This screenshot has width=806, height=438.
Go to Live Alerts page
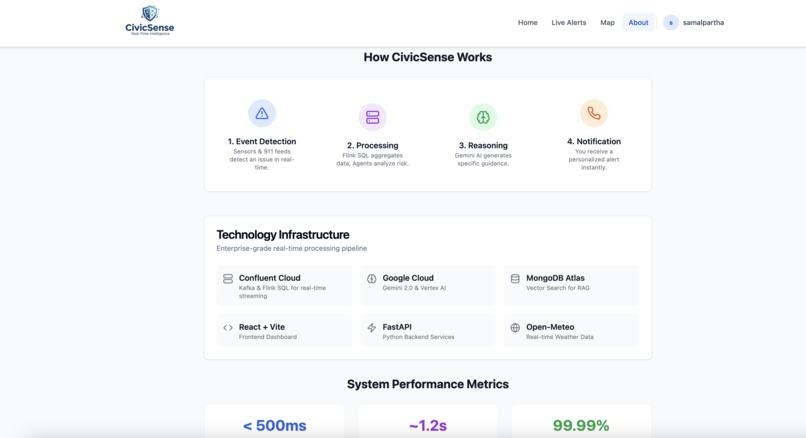pyautogui.click(x=569, y=23)
